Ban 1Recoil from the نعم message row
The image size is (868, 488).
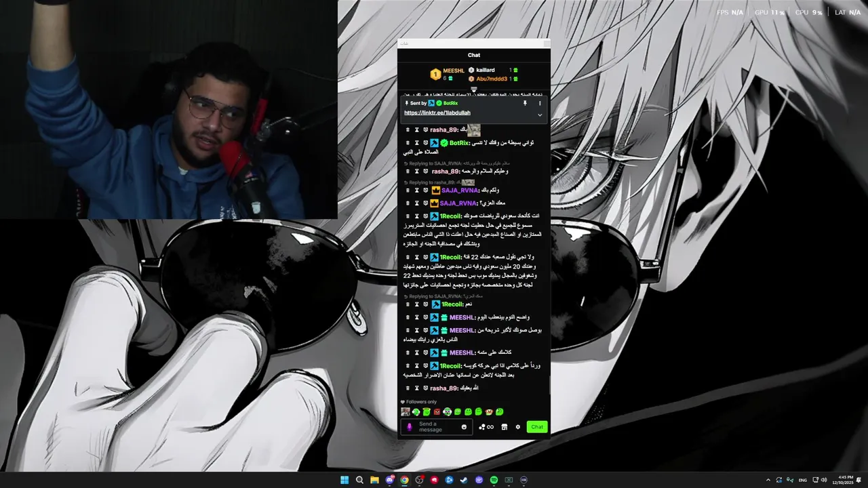425,304
